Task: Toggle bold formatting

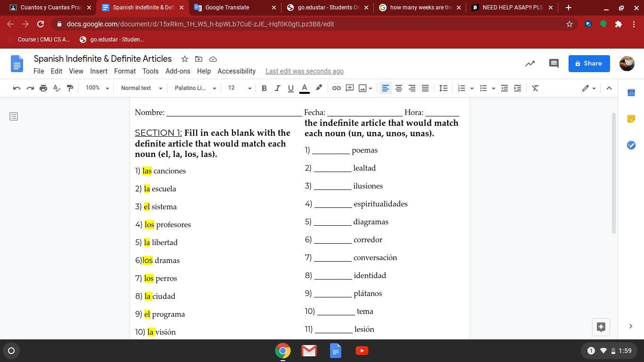Action: [264, 88]
